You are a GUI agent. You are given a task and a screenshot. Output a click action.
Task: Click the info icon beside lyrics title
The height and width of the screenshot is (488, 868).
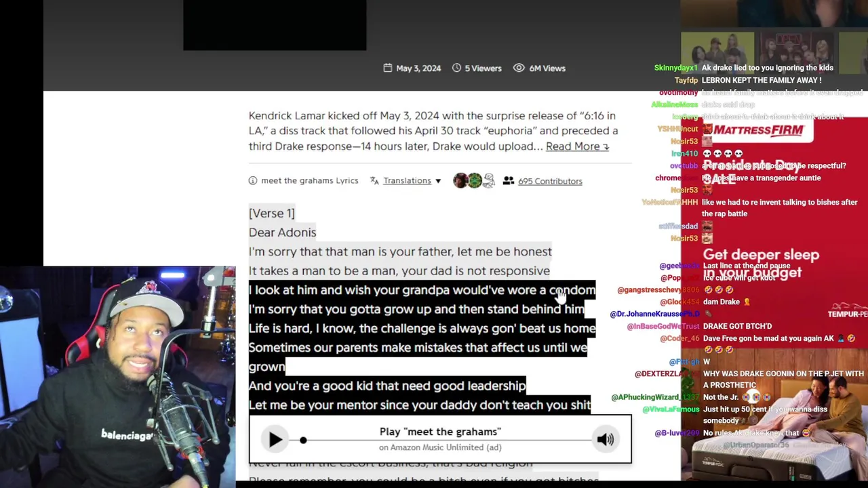(x=253, y=181)
